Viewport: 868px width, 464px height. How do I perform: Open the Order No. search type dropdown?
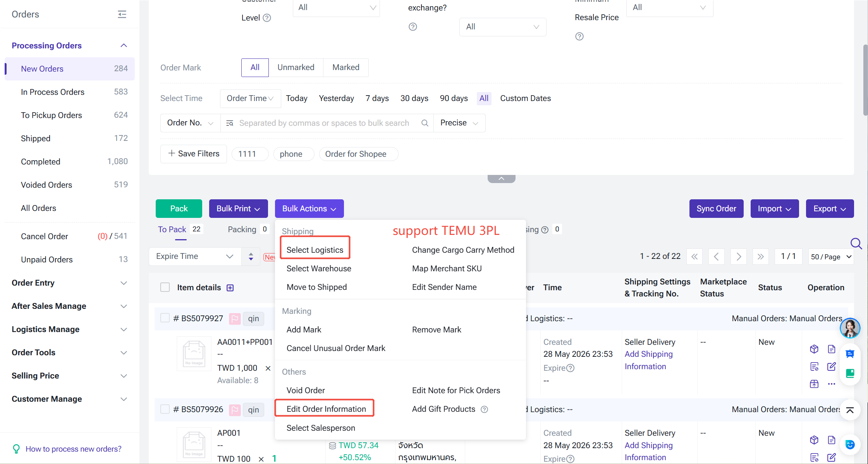click(190, 123)
